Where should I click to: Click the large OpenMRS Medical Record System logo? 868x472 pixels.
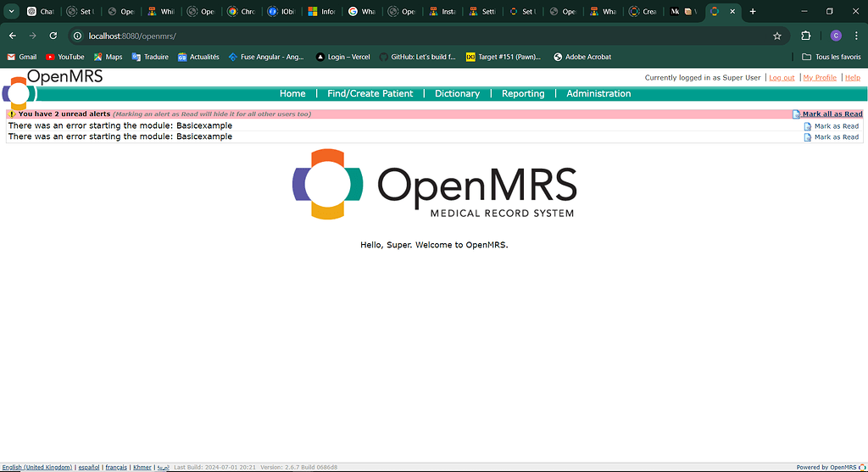[435, 184]
